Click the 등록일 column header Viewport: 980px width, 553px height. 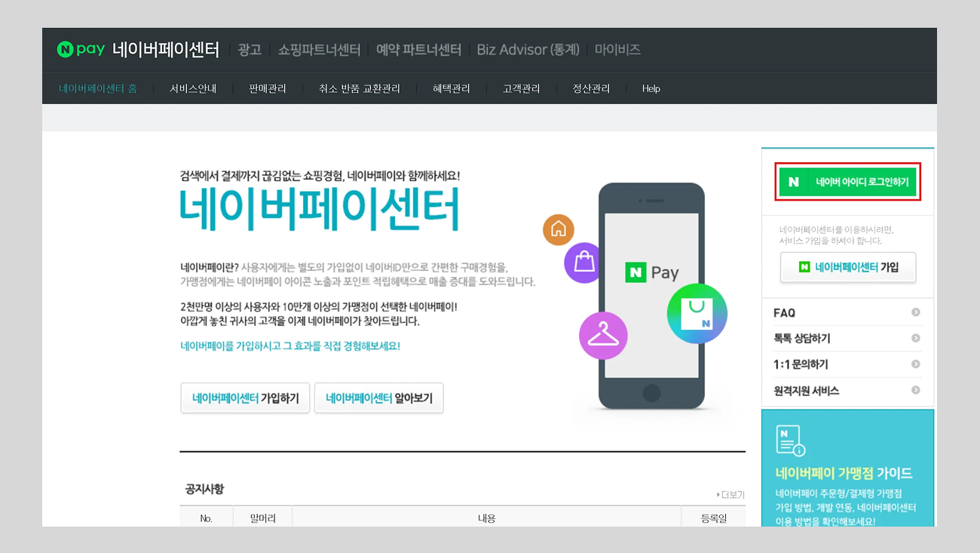point(712,518)
